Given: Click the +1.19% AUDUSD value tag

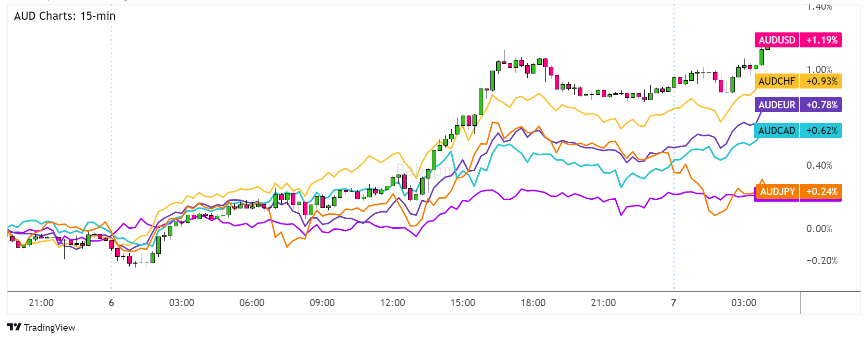Looking at the screenshot, I should [x=822, y=40].
